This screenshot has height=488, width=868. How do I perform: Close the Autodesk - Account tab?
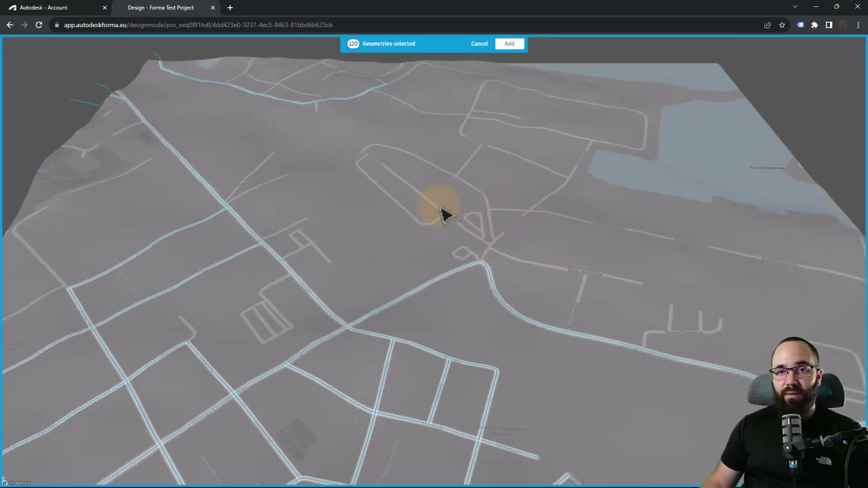point(104,7)
